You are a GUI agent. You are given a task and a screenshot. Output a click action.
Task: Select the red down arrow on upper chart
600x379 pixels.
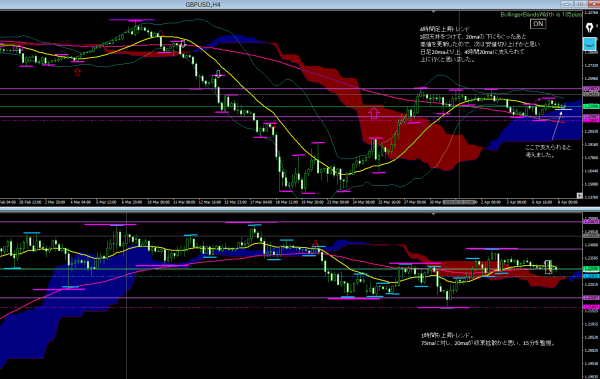[x=161, y=34]
